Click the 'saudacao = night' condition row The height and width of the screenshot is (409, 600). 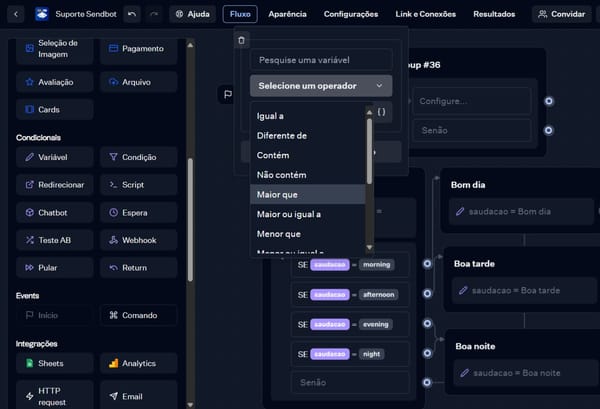[350, 354]
